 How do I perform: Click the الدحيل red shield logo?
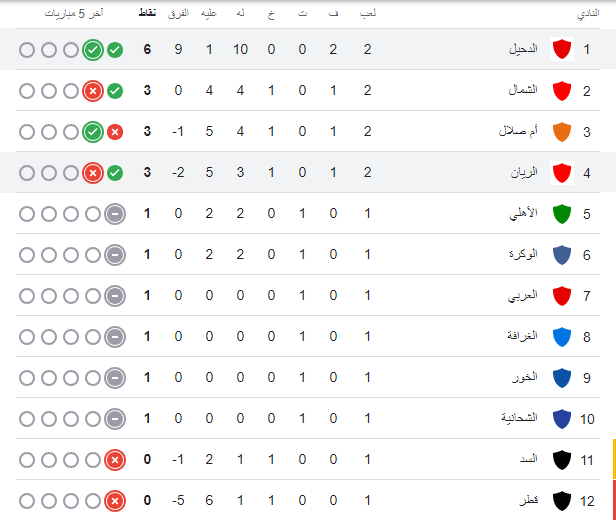(562, 50)
